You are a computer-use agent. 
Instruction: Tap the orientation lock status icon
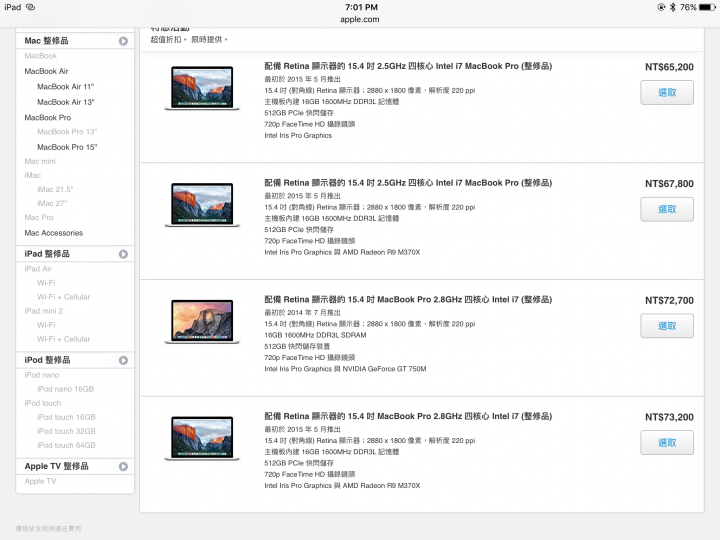coord(661,7)
